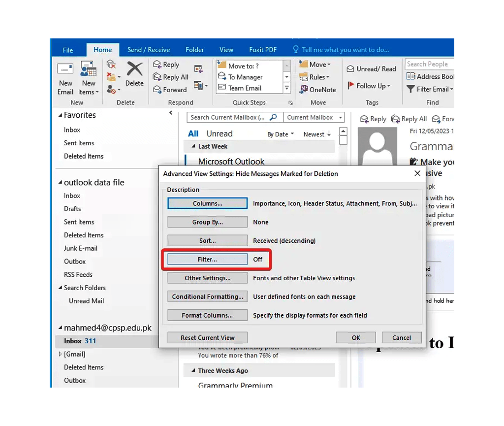504x426 pixels.
Task: Click inside the Search Current Mailbox field
Action: pyautogui.click(x=229, y=117)
